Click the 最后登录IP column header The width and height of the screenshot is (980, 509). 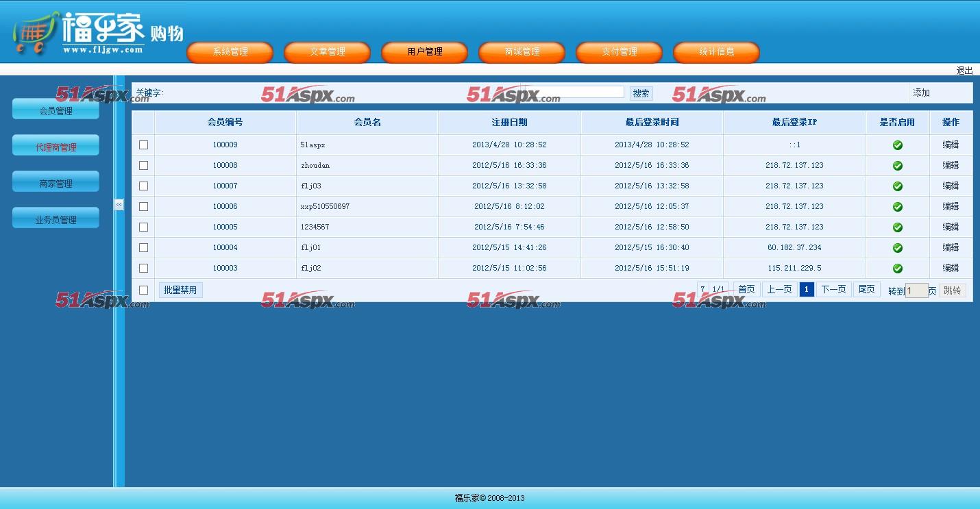tap(794, 123)
